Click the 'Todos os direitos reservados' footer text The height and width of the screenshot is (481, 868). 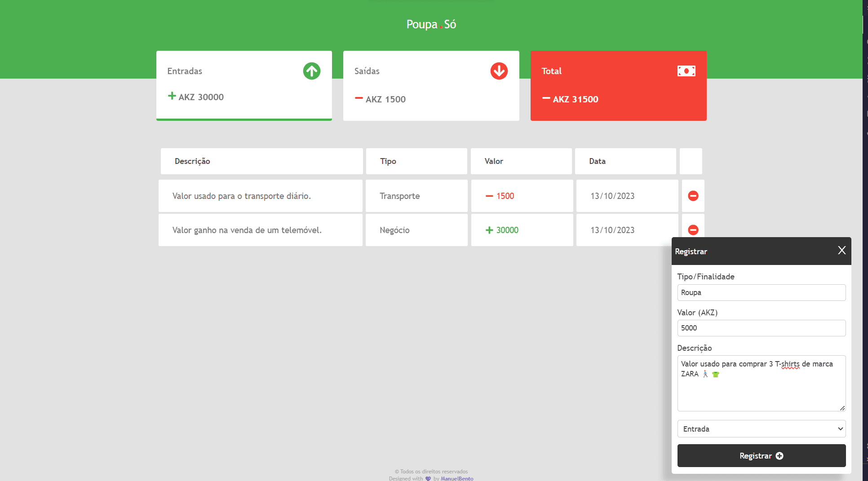(x=431, y=472)
